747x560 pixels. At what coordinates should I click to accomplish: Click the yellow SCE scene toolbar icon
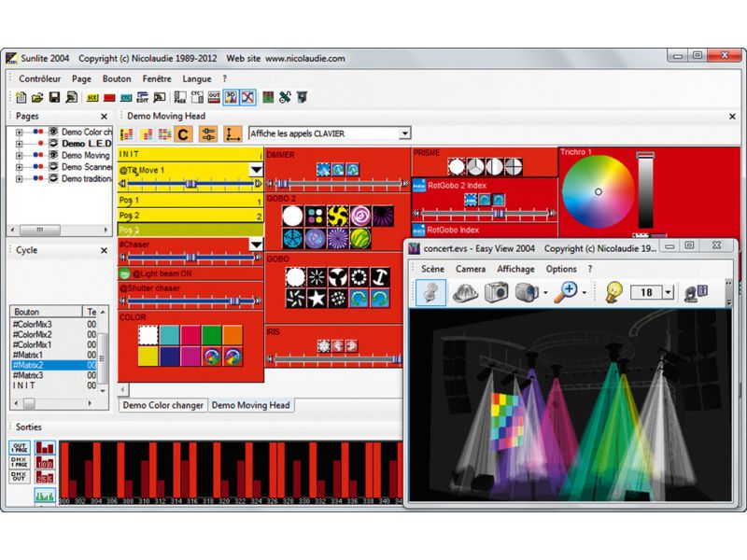92,98
